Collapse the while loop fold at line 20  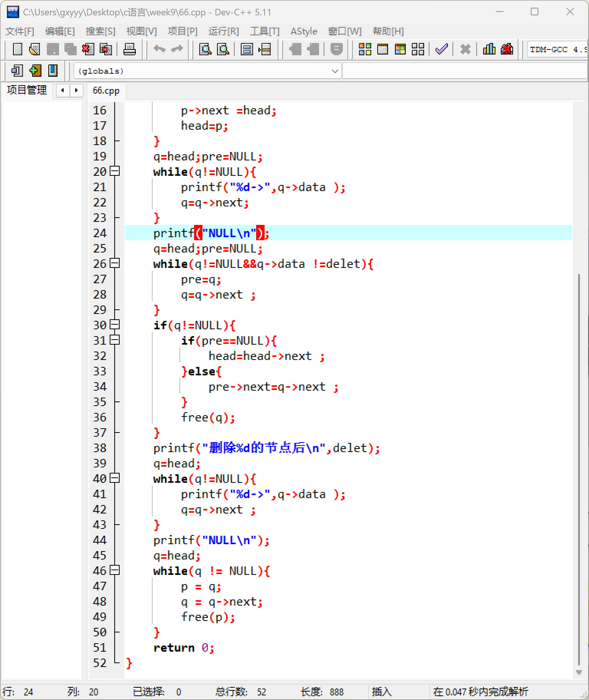[x=115, y=171]
